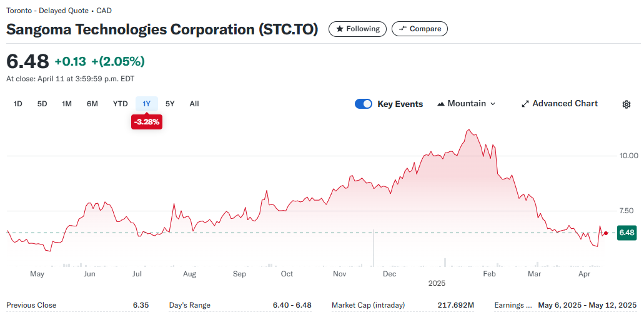Screen dimensions: 644x312
Task: Click the Advanced Chart expand arrows icon
Action: [525, 104]
